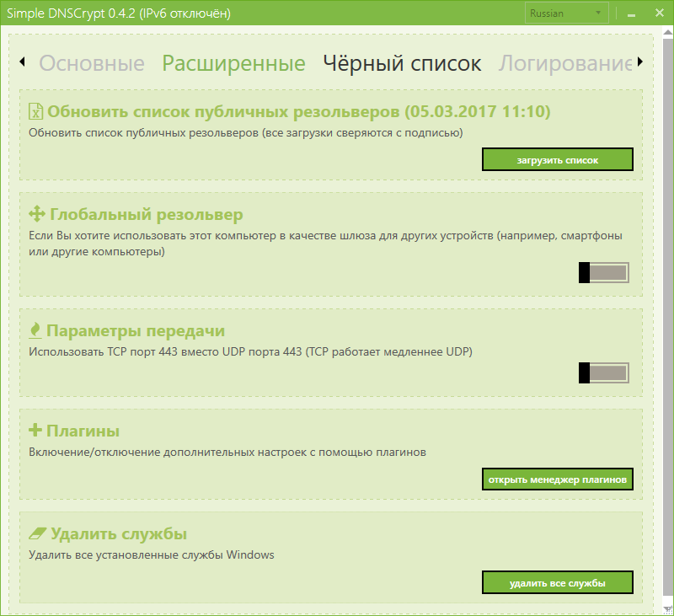Image resolution: width=674 pixels, height=616 pixels.
Task: Click удалить все службы to remove Windows services
Action: coord(557,581)
